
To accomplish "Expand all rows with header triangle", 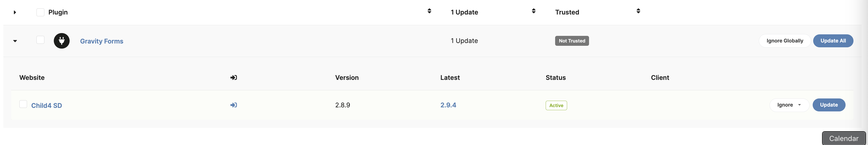I will point(15,12).
